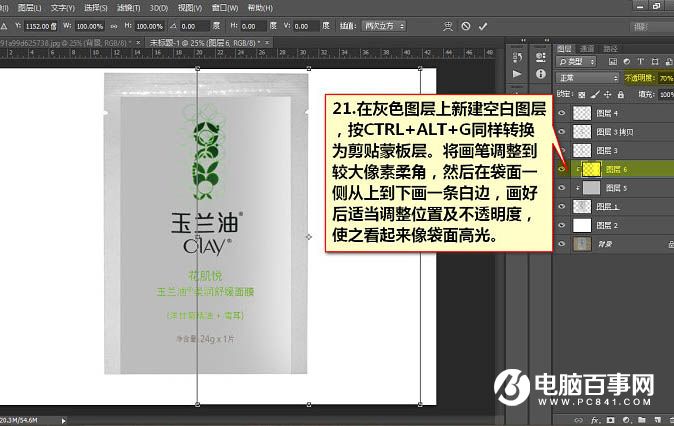The width and height of the screenshot is (674, 426).
Task: Open the 视图(V) menu
Action: (190, 8)
